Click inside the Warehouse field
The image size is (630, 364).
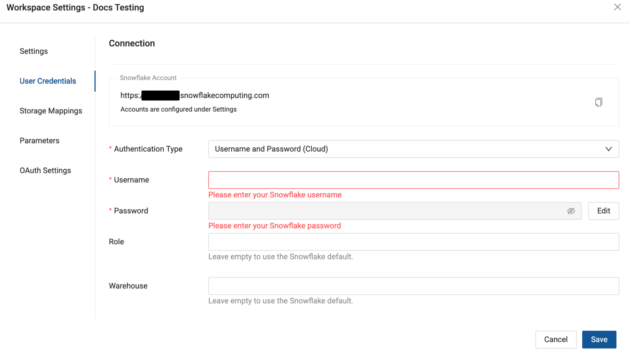click(x=413, y=286)
